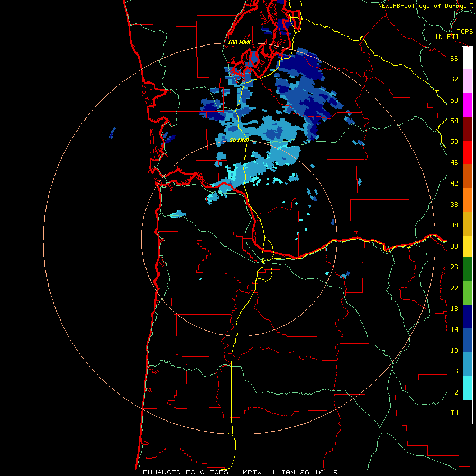476x476 pixels.
Task: Click the 'KRTX' station identifier
Action: coord(252,472)
